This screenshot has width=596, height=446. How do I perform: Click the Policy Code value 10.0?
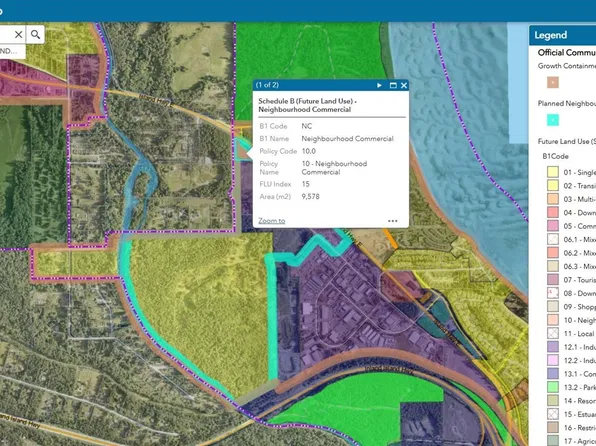[309, 151]
